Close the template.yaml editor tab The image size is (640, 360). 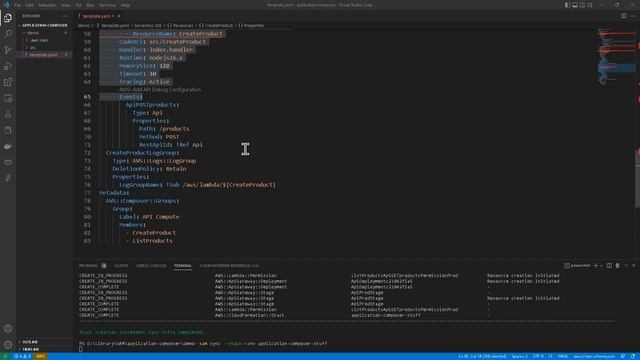(x=119, y=16)
